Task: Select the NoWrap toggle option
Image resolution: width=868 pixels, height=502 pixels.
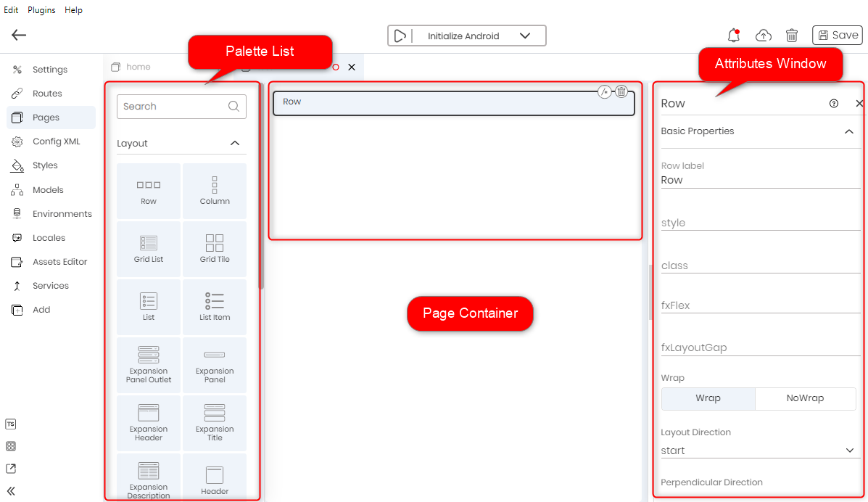Action: (805, 398)
